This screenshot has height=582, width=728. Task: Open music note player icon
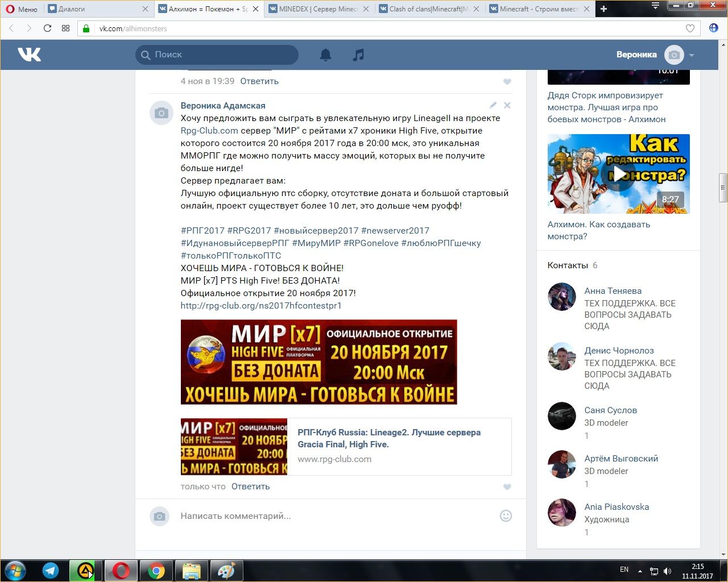[x=358, y=55]
